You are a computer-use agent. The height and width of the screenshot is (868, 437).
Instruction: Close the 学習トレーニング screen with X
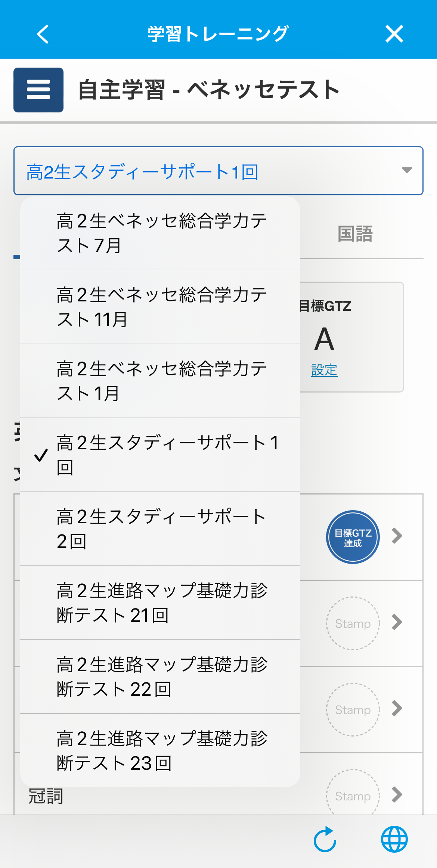tap(394, 34)
